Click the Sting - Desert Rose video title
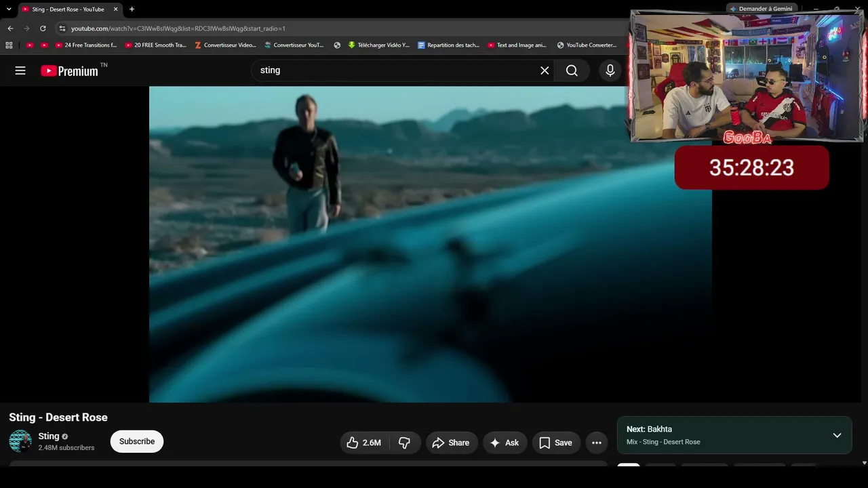This screenshot has width=868, height=488. (x=58, y=418)
